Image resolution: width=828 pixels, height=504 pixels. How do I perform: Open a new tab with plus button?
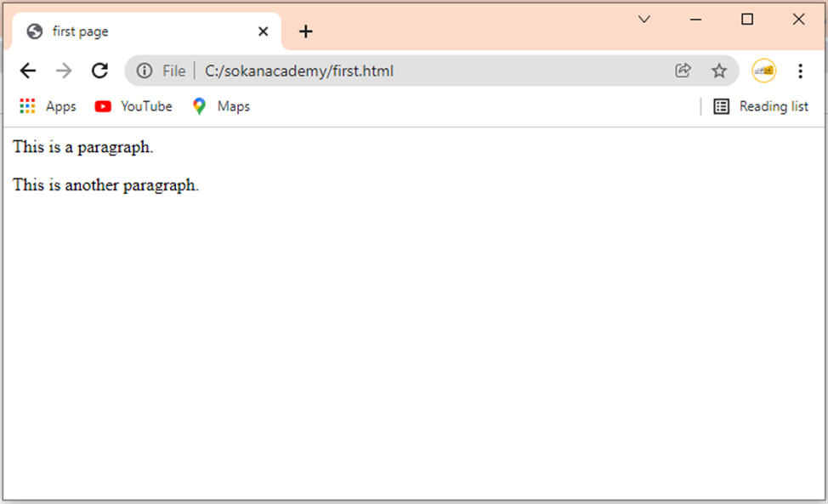[x=306, y=31]
